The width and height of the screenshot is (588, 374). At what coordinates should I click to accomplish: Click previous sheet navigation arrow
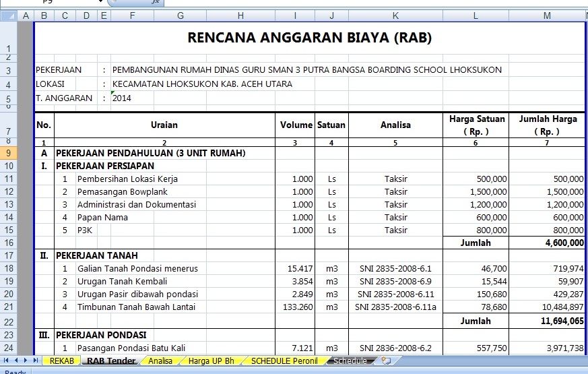(x=15, y=361)
